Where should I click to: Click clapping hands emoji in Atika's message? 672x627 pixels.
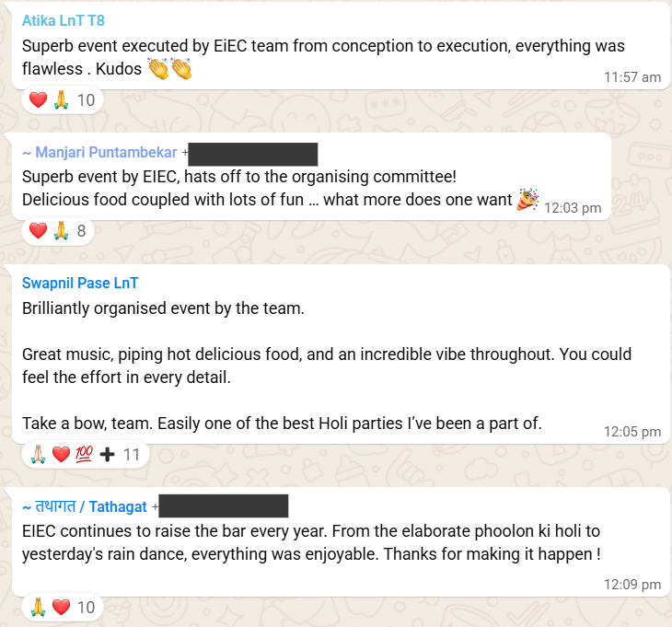coord(168,68)
